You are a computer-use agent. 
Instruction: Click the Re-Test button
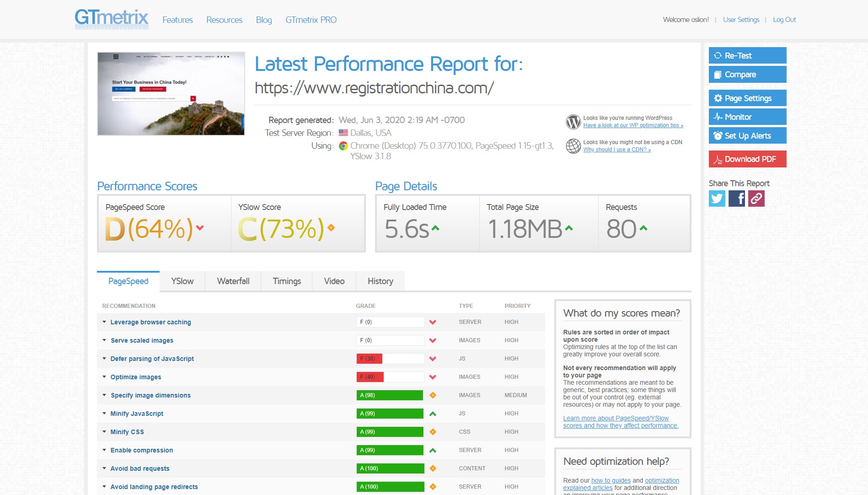[x=748, y=55]
